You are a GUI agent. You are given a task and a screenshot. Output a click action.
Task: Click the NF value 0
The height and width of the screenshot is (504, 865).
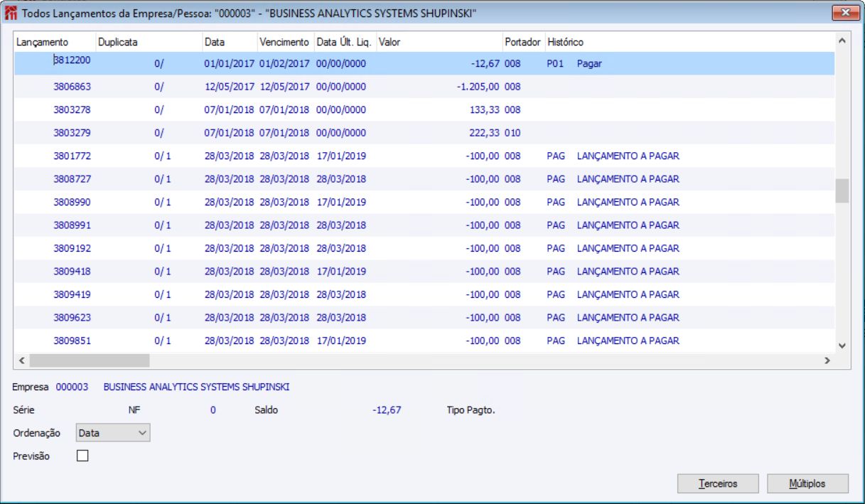coord(213,410)
